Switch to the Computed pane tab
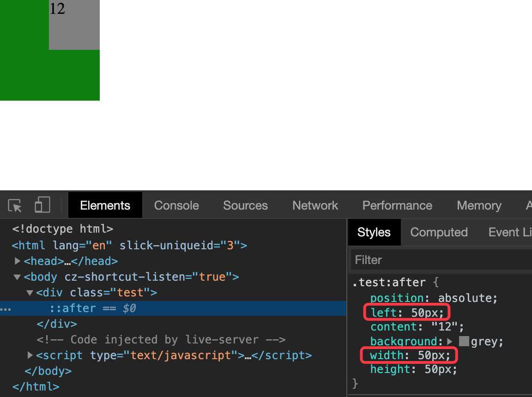532x397 pixels. (x=439, y=232)
